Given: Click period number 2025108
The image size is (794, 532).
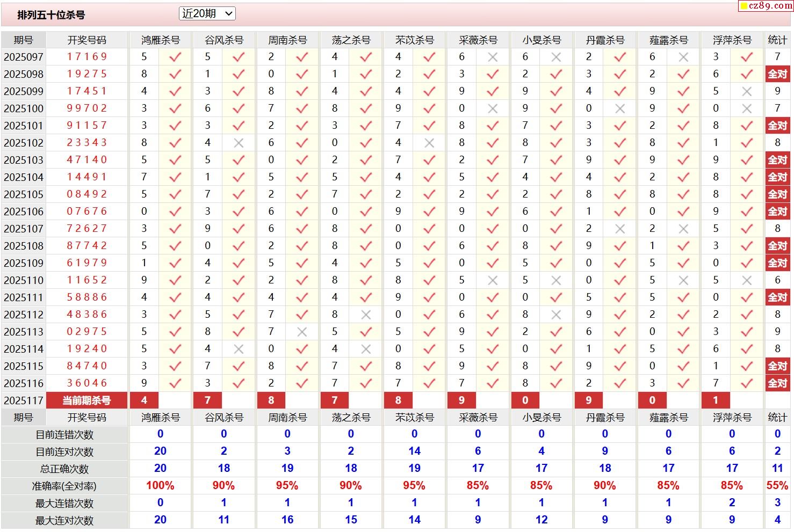Looking at the screenshot, I should coord(24,246).
